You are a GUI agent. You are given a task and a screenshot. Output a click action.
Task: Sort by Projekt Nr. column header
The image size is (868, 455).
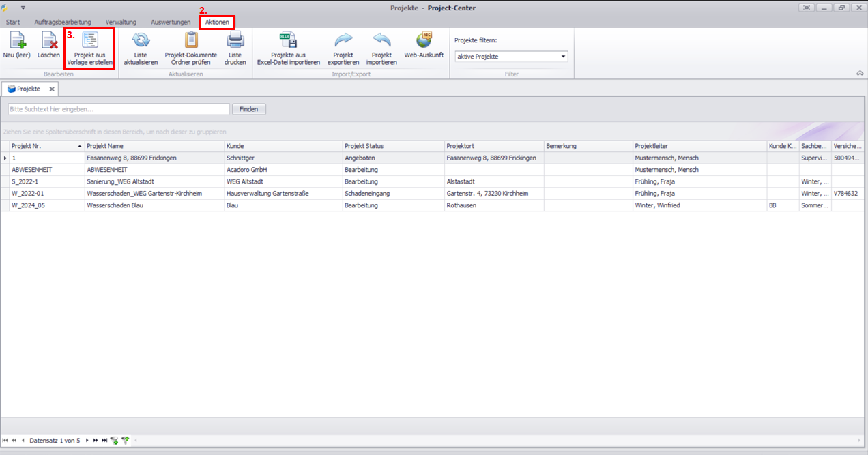(46, 146)
